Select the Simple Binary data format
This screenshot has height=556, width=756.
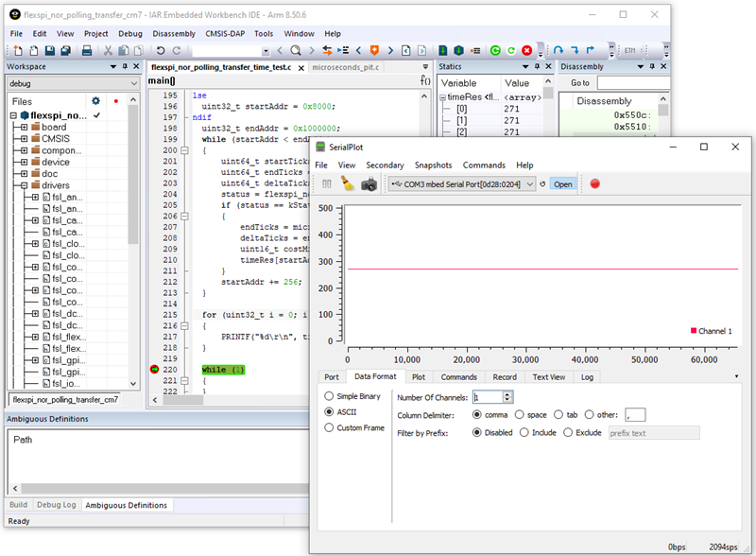(x=329, y=396)
